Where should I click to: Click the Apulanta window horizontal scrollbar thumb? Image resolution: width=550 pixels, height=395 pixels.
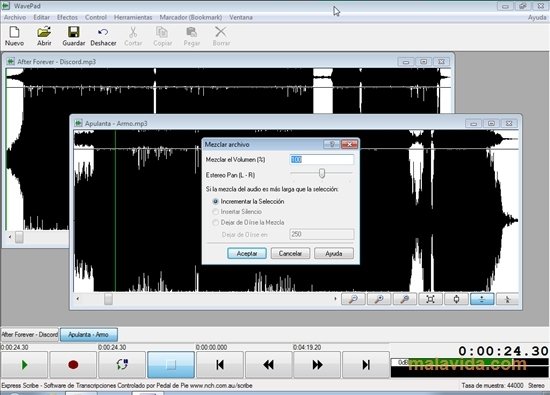(x=108, y=299)
